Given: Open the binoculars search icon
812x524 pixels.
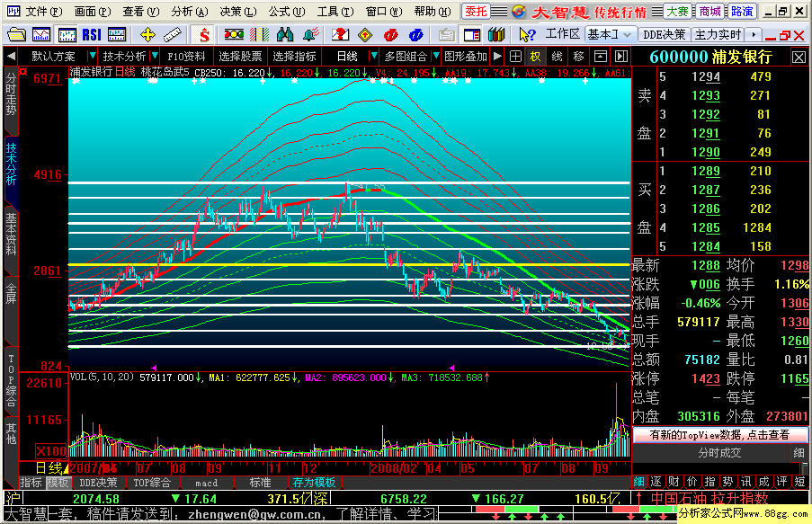Looking at the screenshot, I should [x=285, y=35].
